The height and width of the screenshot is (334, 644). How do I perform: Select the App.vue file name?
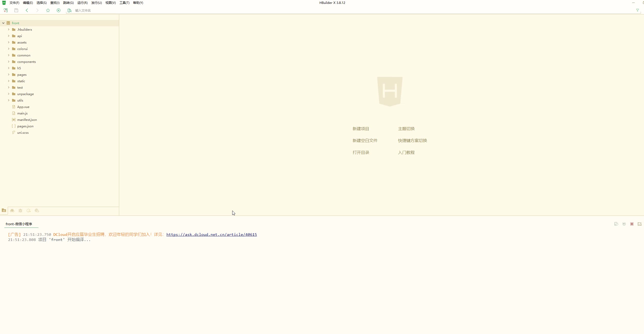click(x=23, y=107)
